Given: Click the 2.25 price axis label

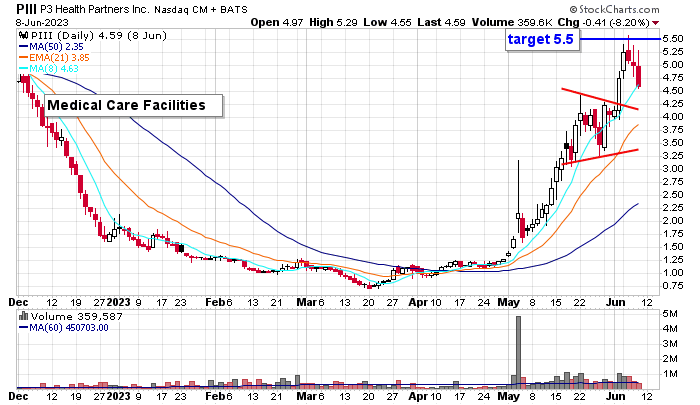Looking at the screenshot, I should pyautogui.click(x=673, y=208).
